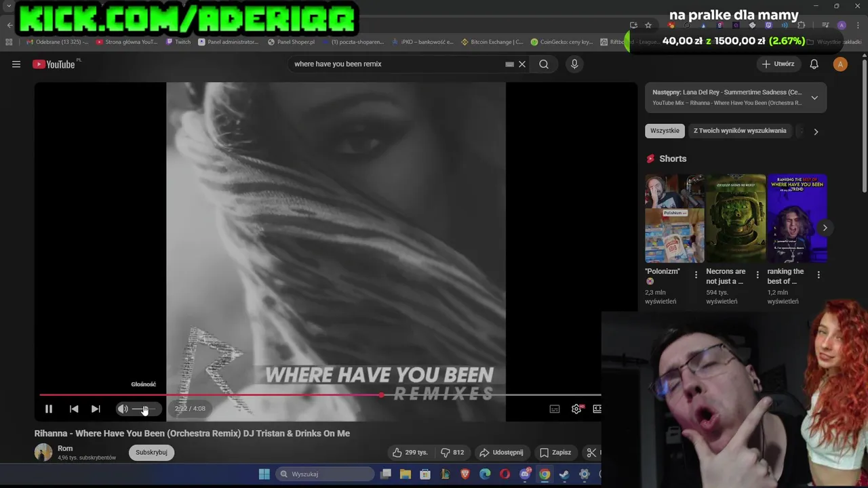Start voice search with the microphone
Image resolution: width=868 pixels, height=488 pixels.
click(574, 64)
